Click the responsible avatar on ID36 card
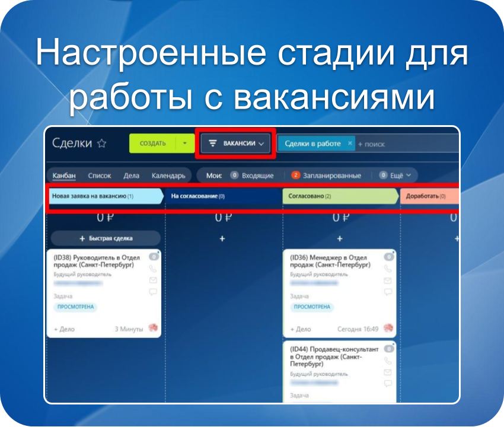 [388, 328]
